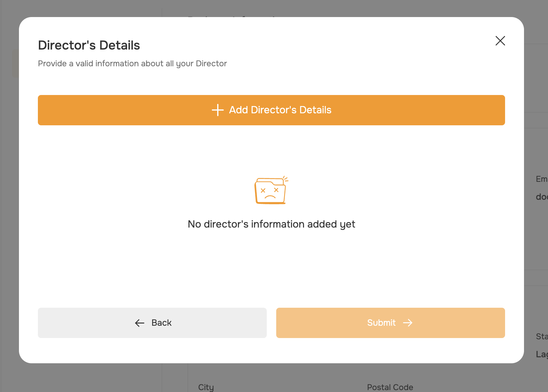Click the "No director's information added yet" message
The image size is (548, 392).
[x=271, y=224]
